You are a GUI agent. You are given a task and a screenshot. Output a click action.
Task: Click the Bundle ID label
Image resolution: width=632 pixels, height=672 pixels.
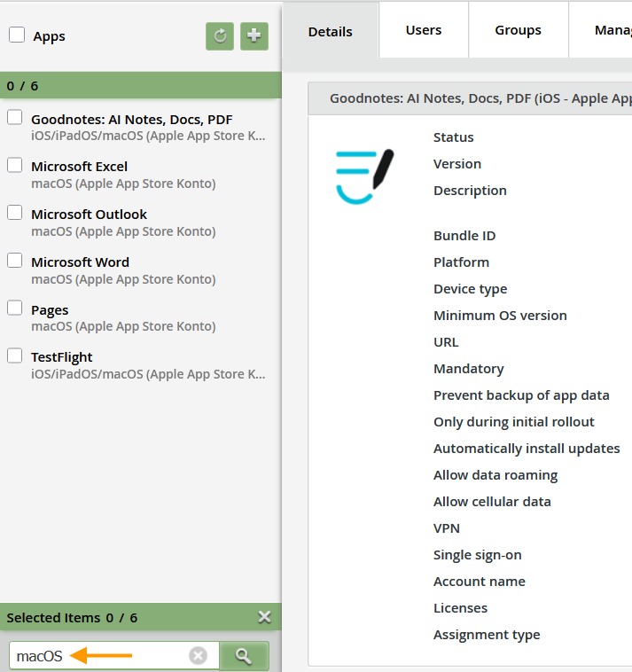point(464,236)
